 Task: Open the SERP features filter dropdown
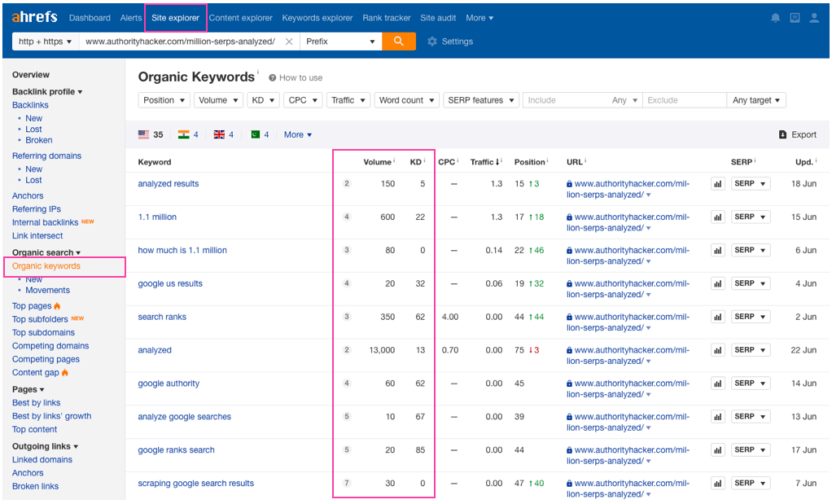coord(481,100)
